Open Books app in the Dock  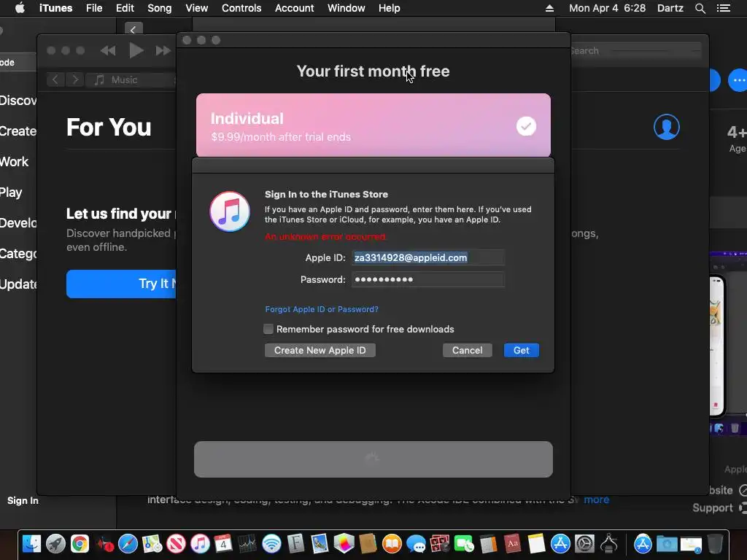392,544
